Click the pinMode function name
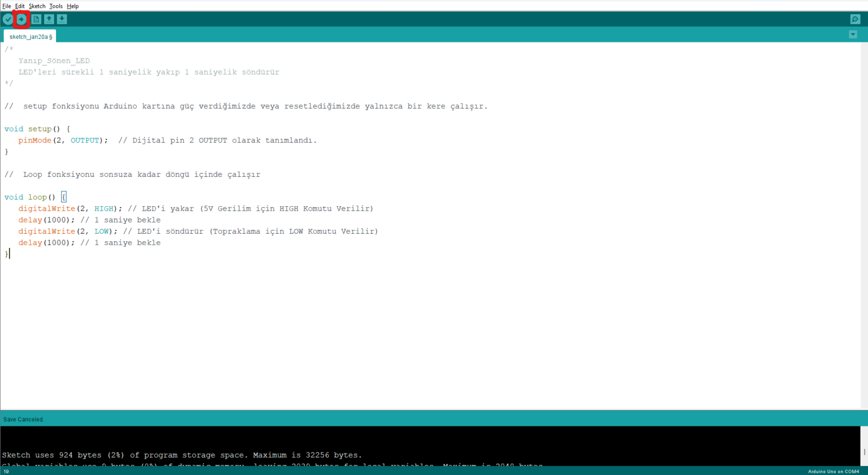The height and width of the screenshot is (475, 868). [x=34, y=141]
